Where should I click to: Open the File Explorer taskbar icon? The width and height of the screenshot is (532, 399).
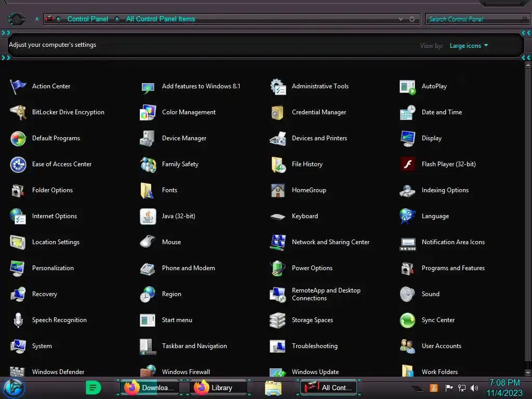click(x=273, y=388)
